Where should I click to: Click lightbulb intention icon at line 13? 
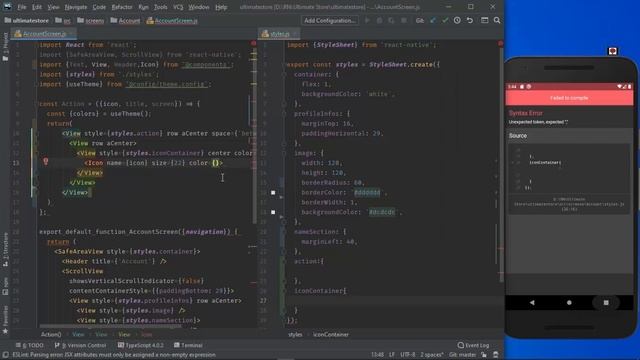pos(46,162)
